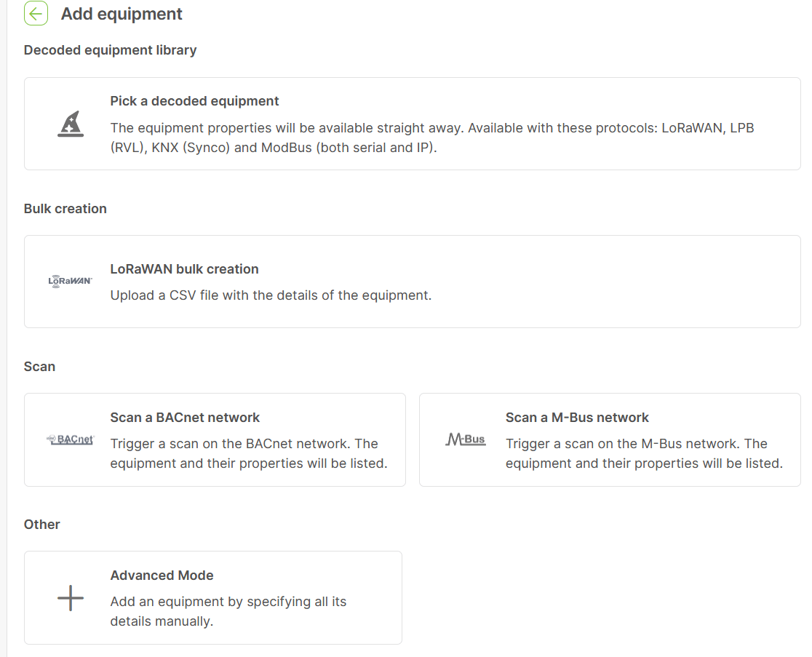Screen dimensions: 812x657
Task: Click the wizard hat decoded equipment icon
Action: (70, 124)
